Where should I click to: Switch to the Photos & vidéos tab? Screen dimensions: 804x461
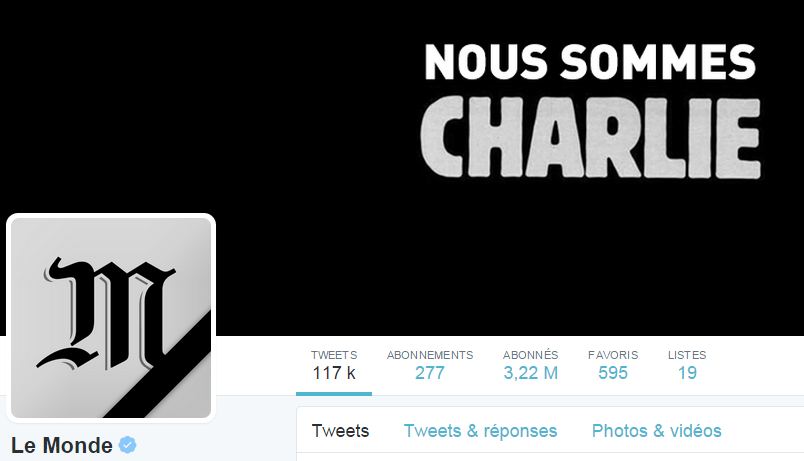click(656, 431)
